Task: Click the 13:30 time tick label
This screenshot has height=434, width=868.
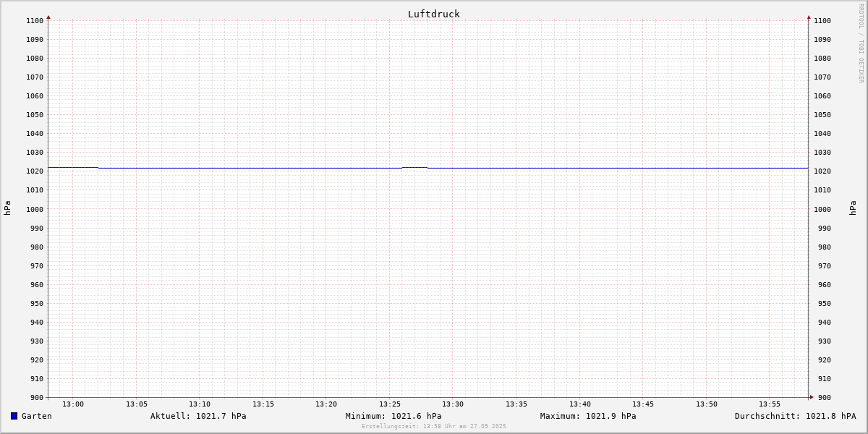Action: coord(453,404)
